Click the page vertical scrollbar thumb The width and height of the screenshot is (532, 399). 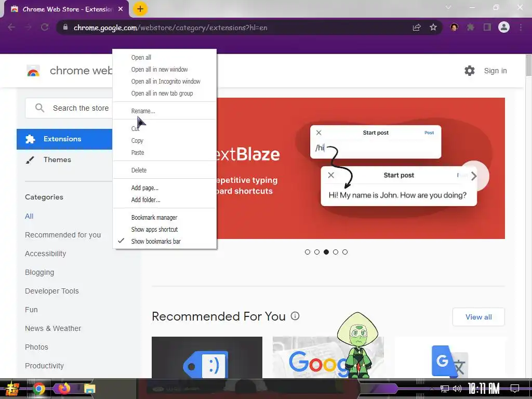pos(528,65)
